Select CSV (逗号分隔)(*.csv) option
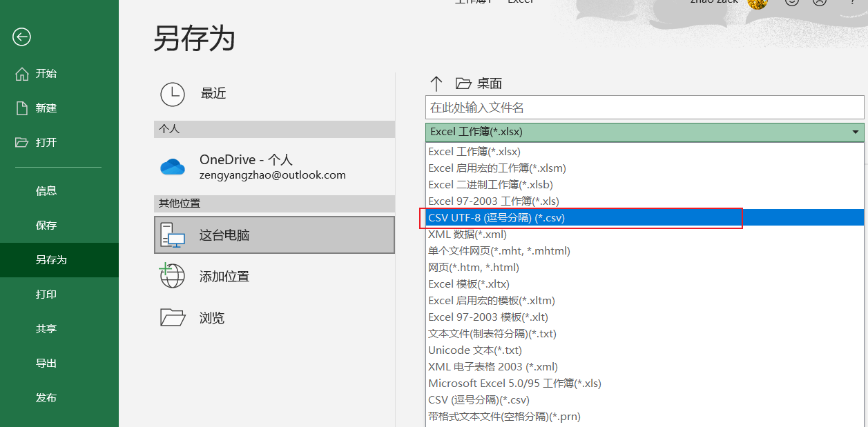Screen dimensions: 868x427 (x=644, y=399)
